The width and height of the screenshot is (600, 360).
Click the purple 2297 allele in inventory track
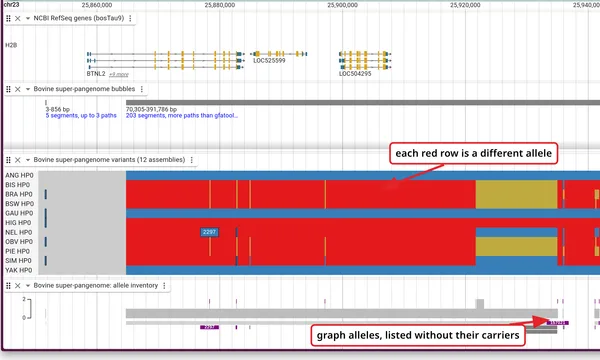tap(209, 327)
